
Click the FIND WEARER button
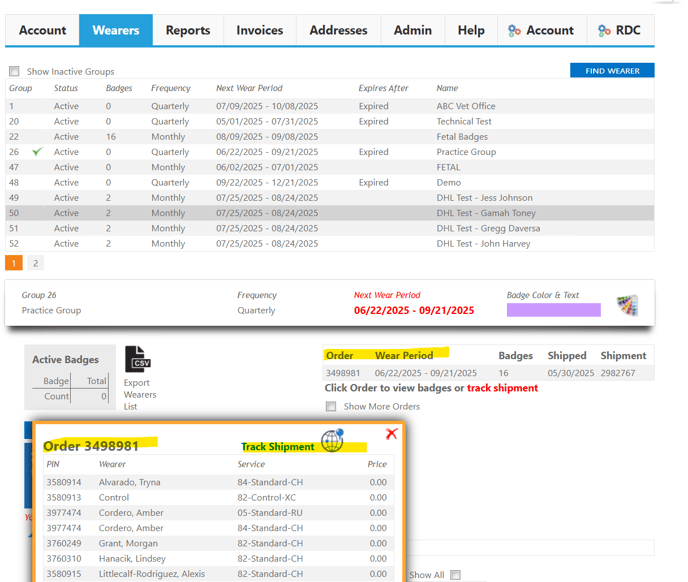pyautogui.click(x=612, y=71)
